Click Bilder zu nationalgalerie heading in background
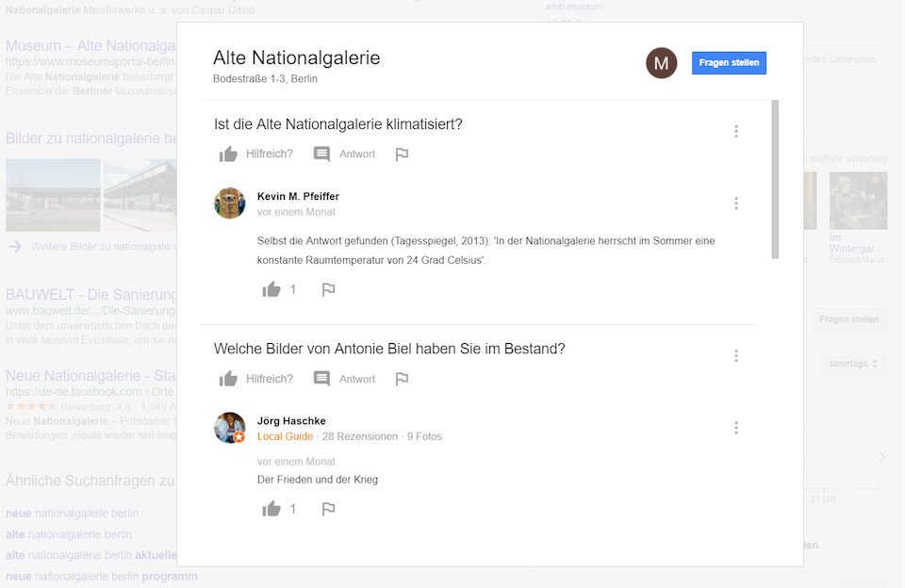The height and width of the screenshot is (588, 905). pyautogui.click(x=91, y=139)
